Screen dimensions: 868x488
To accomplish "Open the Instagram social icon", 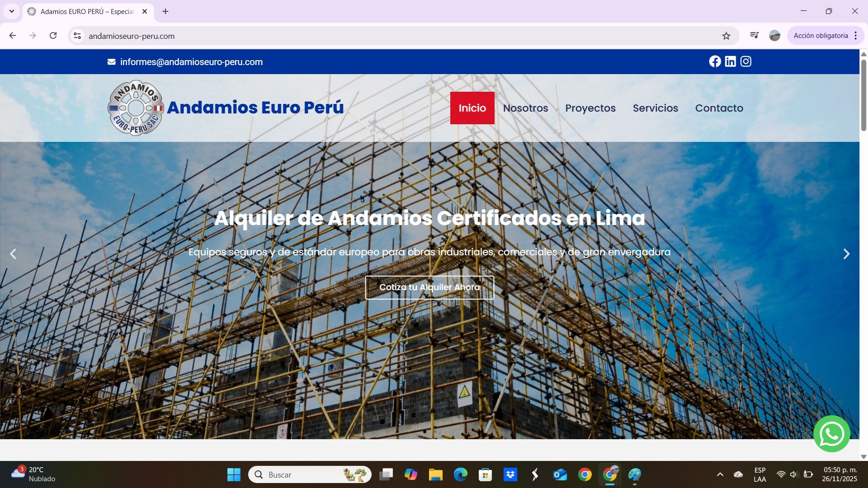I will pos(746,61).
